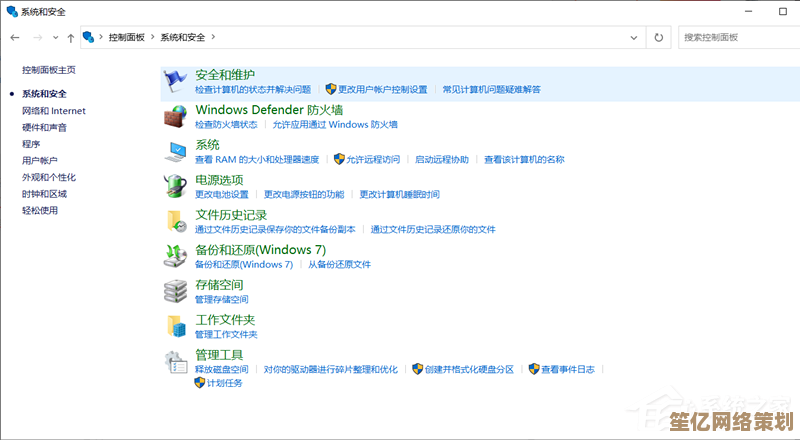Click 从备份还原文件 link
Image resolution: width=800 pixels, height=440 pixels.
coord(339,264)
